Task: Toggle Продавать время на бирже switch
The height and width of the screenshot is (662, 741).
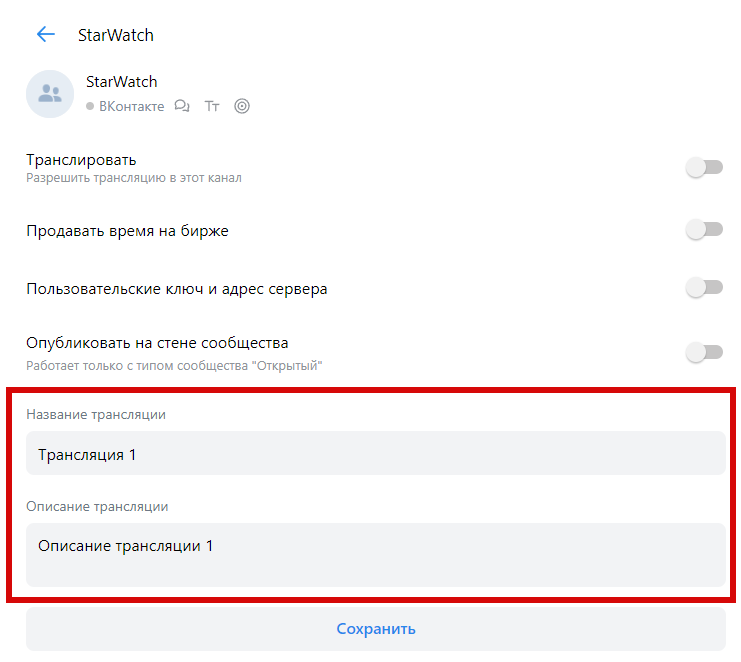Action: click(x=704, y=230)
